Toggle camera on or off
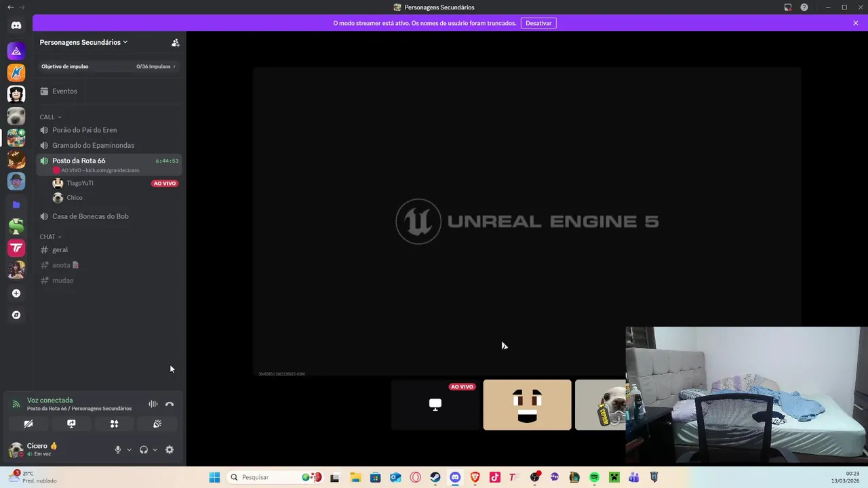 coord(28,424)
